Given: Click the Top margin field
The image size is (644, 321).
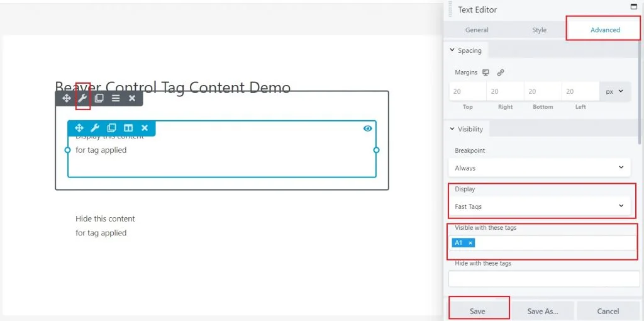Looking at the screenshot, I should [x=467, y=91].
